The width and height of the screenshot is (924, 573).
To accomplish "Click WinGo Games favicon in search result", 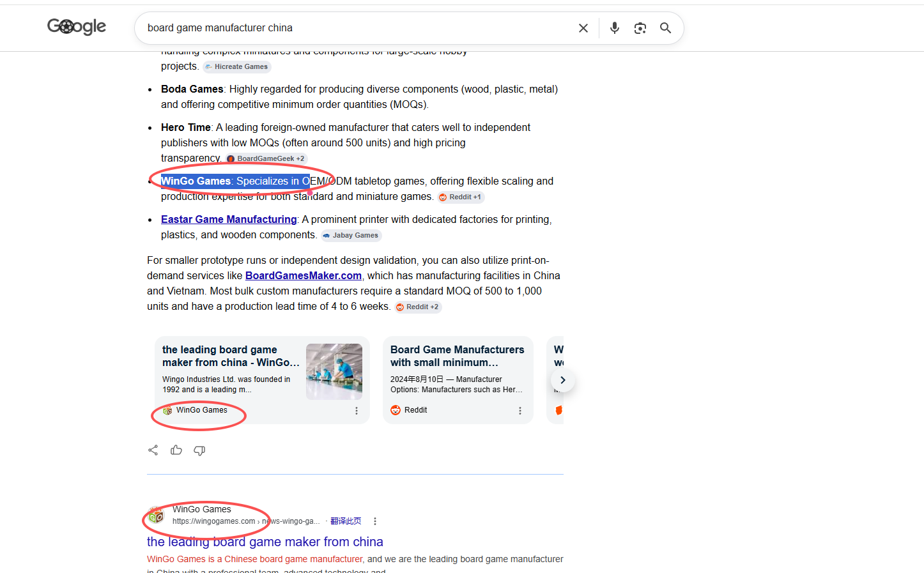I will click(156, 515).
